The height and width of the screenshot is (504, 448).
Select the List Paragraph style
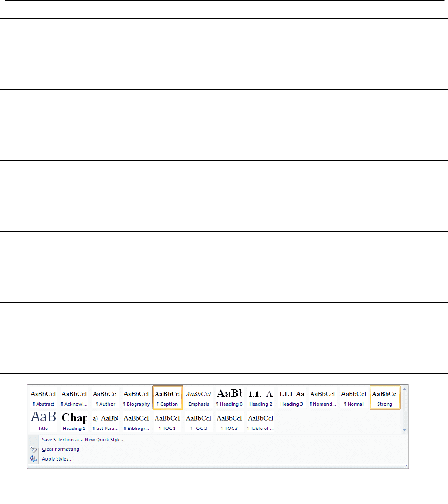(105, 422)
